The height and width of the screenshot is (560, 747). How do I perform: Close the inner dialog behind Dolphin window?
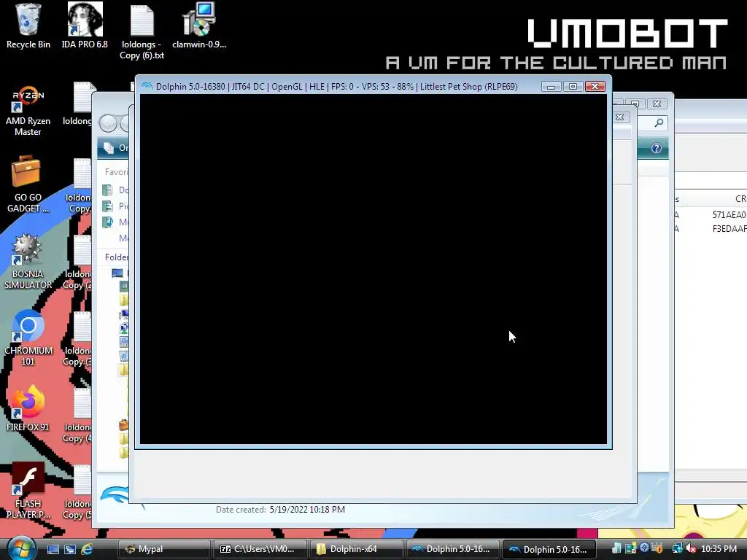click(x=620, y=117)
